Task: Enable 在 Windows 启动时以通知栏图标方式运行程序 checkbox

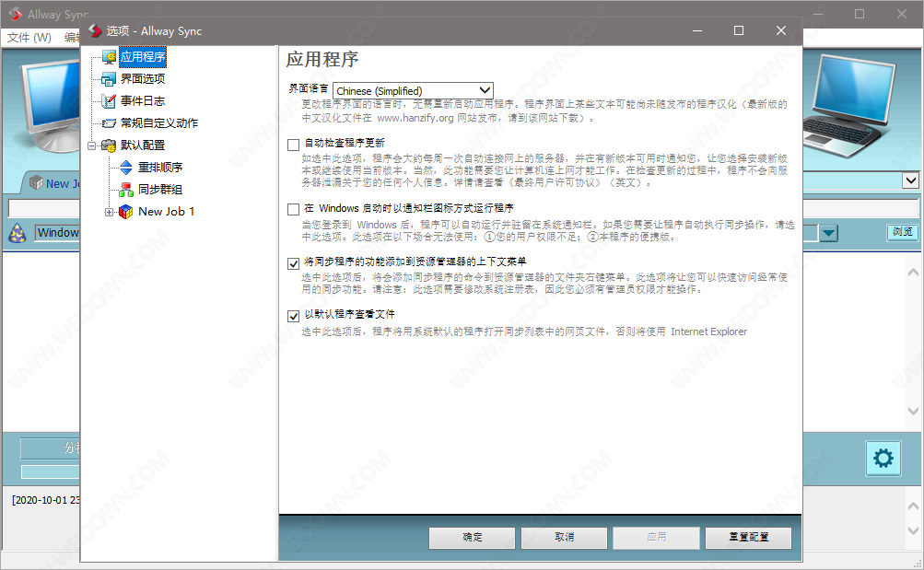Action: click(x=294, y=209)
